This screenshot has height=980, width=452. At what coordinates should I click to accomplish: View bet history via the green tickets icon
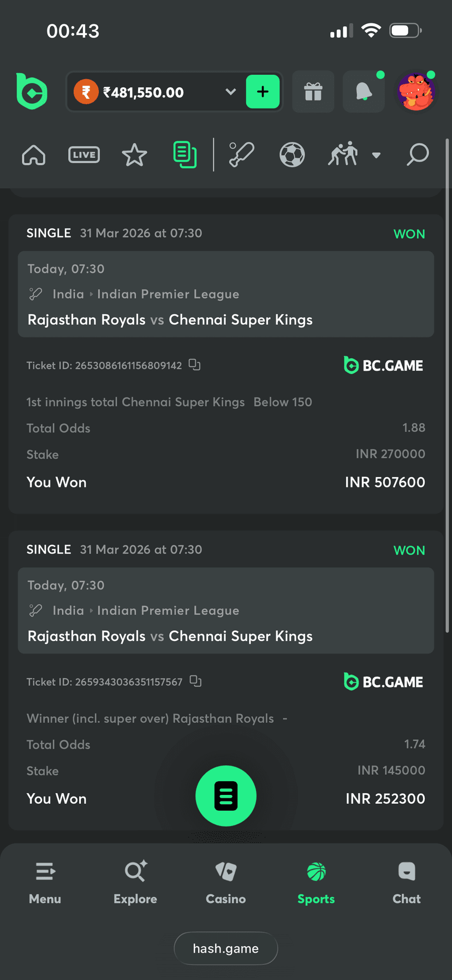[185, 155]
